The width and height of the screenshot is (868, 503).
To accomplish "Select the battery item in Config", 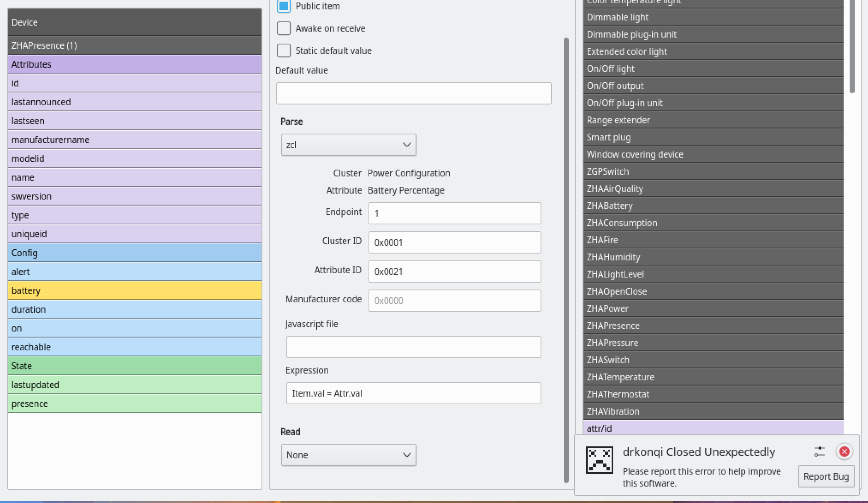I will click(134, 290).
